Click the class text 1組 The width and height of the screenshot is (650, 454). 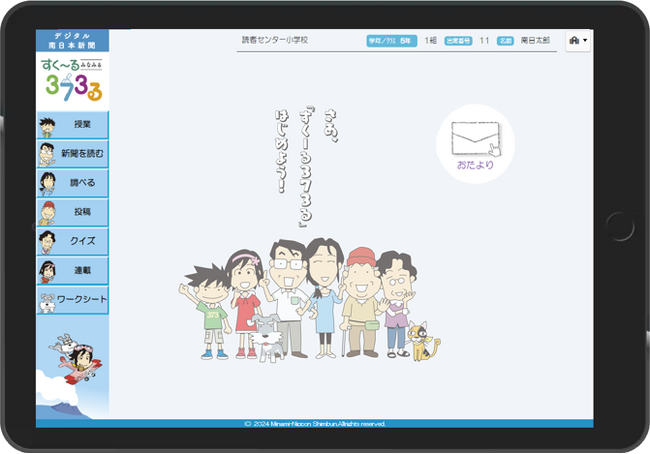[430, 40]
